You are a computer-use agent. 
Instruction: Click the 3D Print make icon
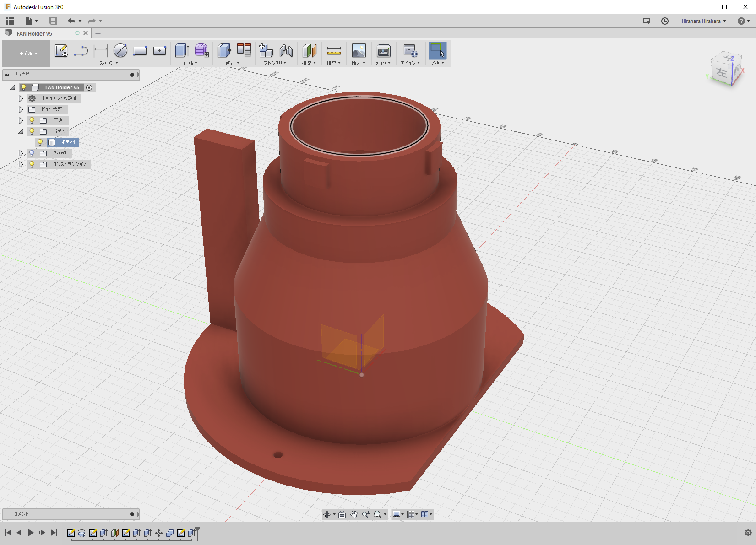pyautogui.click(x=383, y=51)
